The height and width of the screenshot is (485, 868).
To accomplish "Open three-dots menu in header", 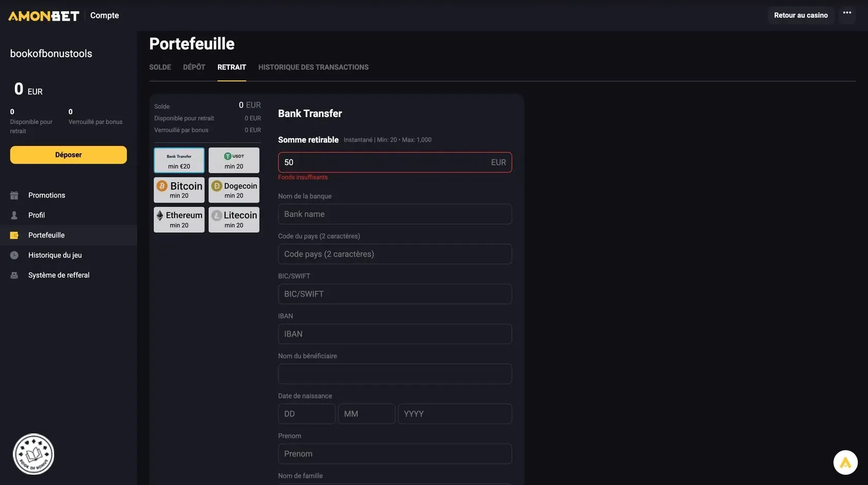I will pyautogui.click(x=847, y=13).
